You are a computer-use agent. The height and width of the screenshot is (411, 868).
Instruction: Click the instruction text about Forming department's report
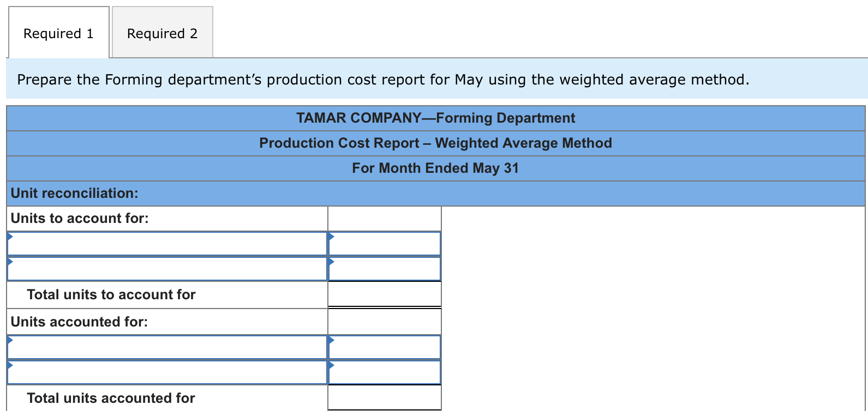click(383, 80)
